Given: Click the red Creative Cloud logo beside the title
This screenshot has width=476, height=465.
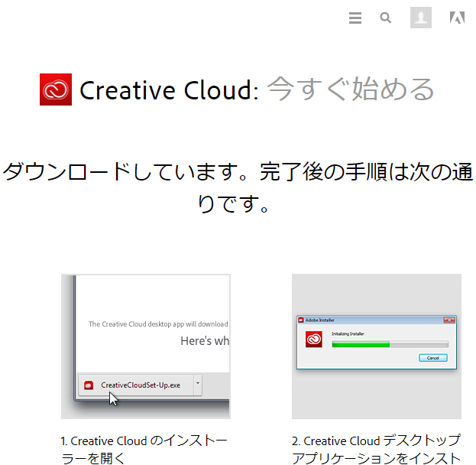Looking at the screenshot, I should tap(56, 89).
